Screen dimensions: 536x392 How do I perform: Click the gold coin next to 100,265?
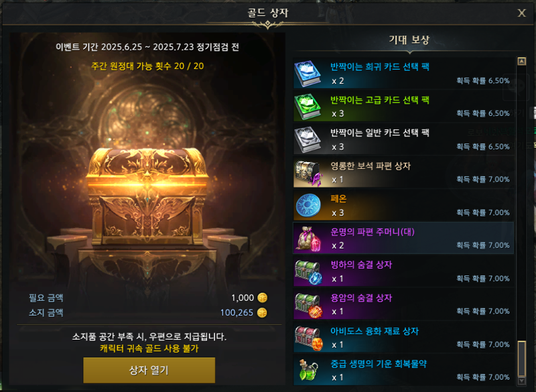[x=262, y=313]
